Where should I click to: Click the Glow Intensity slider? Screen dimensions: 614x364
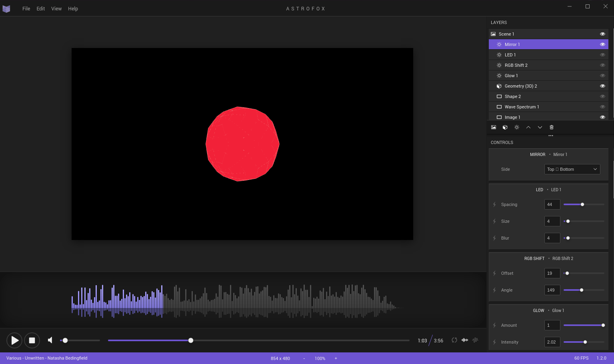click(x=584, y=342)
